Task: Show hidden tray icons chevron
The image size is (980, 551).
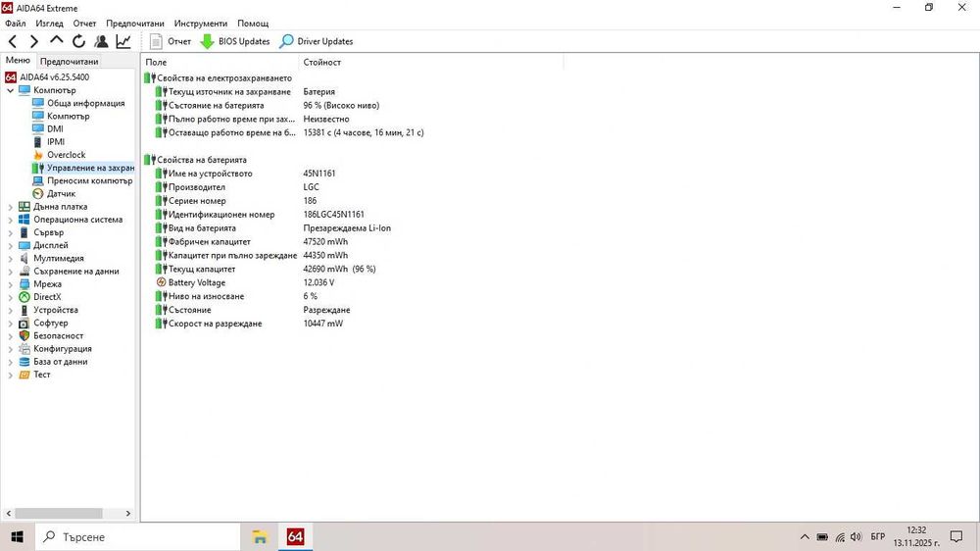Action: click(805, 536)
